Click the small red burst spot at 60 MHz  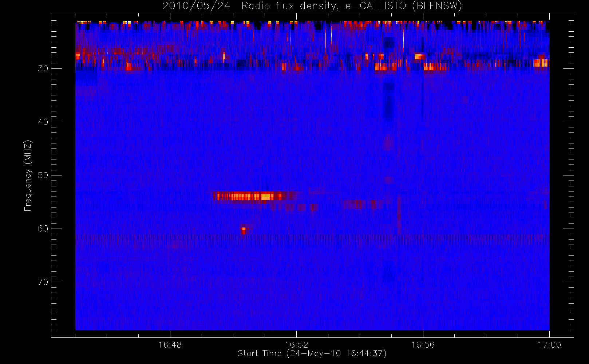(x=244, y=230)
